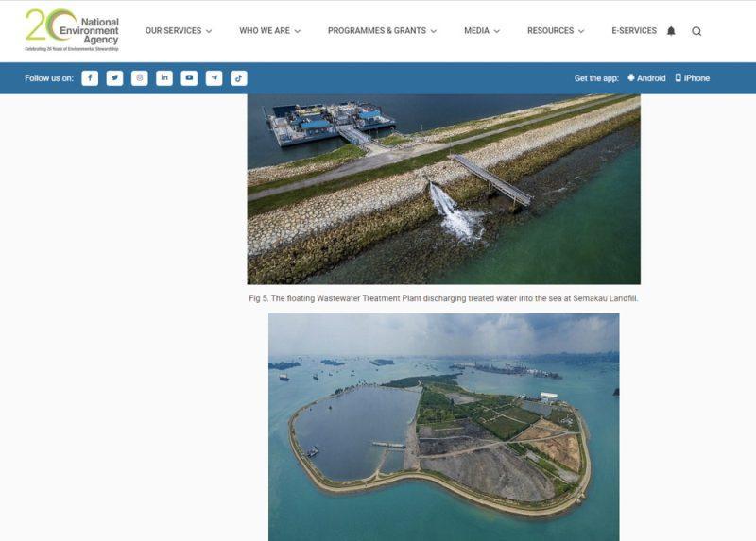756x541 pixels.
Task: Click the floating Wastewater Treatment Plant photo
Action: (x=443, y=189)
